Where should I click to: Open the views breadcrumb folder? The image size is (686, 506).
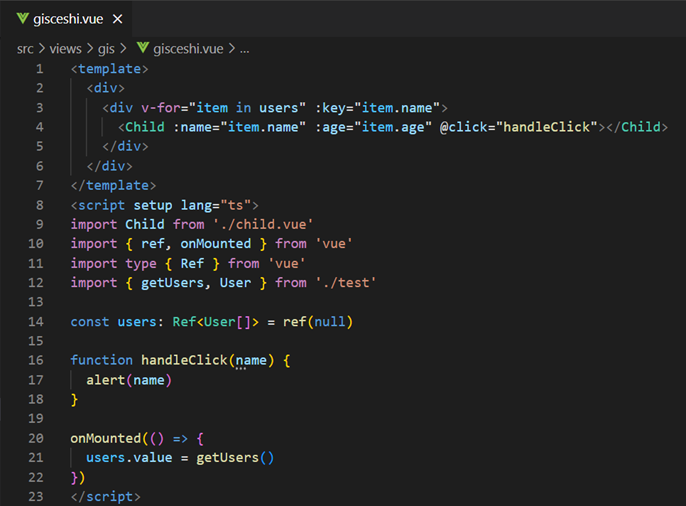[x=65, y=48]
